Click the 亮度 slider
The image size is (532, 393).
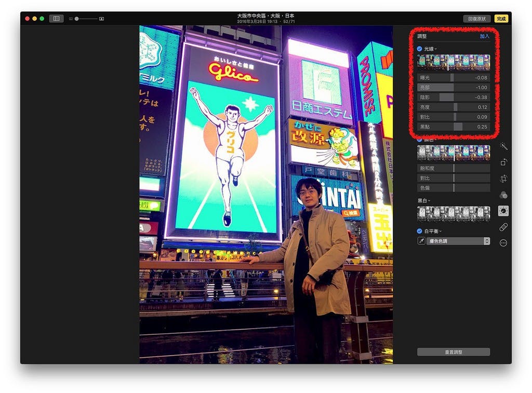point(454,107)
